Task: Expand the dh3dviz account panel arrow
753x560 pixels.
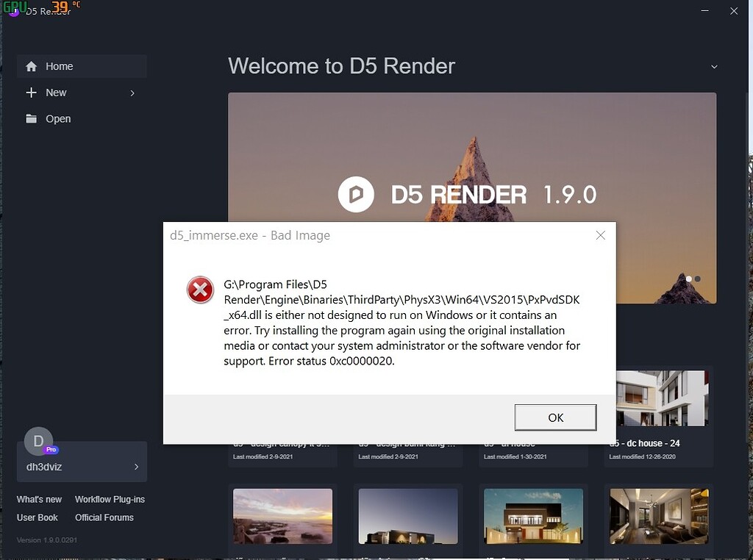Action: [136, 466]
